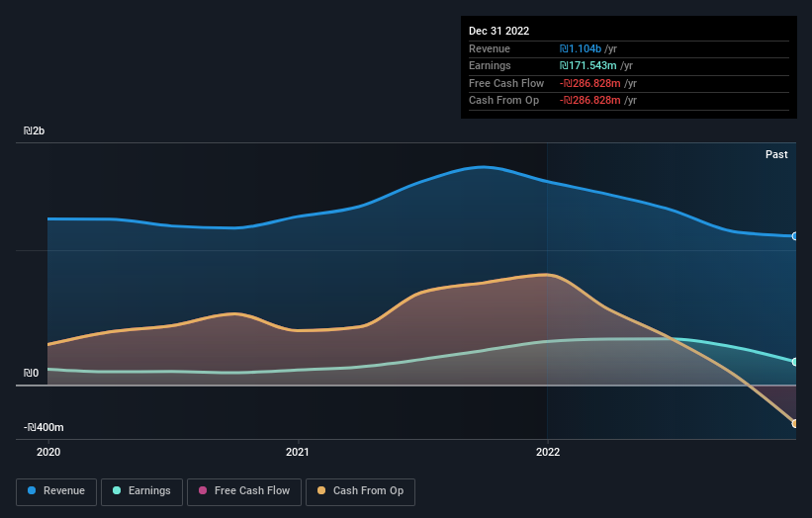Click the ₪1.104b revenue value

pos(580,48)
